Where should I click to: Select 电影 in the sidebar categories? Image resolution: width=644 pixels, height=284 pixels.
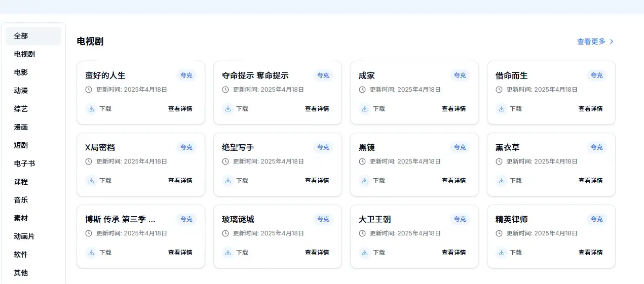[x=21, y=72]
